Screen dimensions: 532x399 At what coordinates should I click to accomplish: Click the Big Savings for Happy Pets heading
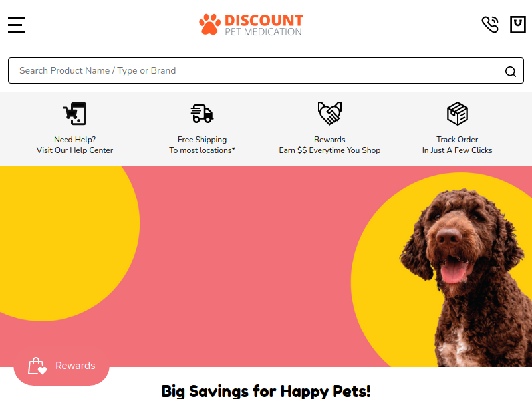click(266, 390)
